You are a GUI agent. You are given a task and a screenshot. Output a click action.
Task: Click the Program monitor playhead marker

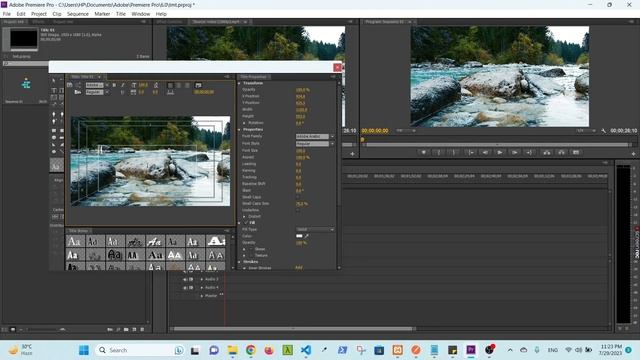pos(362,140)
